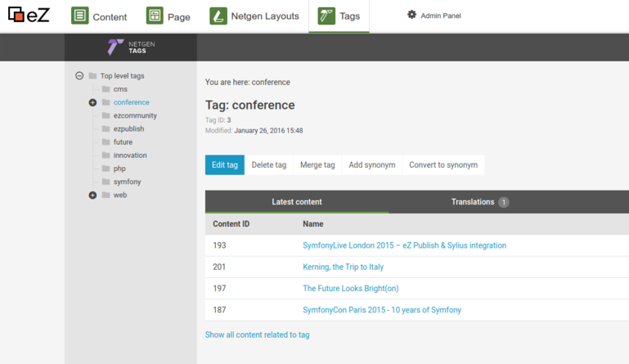
Task: Open the Page menu
Action: [168, 16]
